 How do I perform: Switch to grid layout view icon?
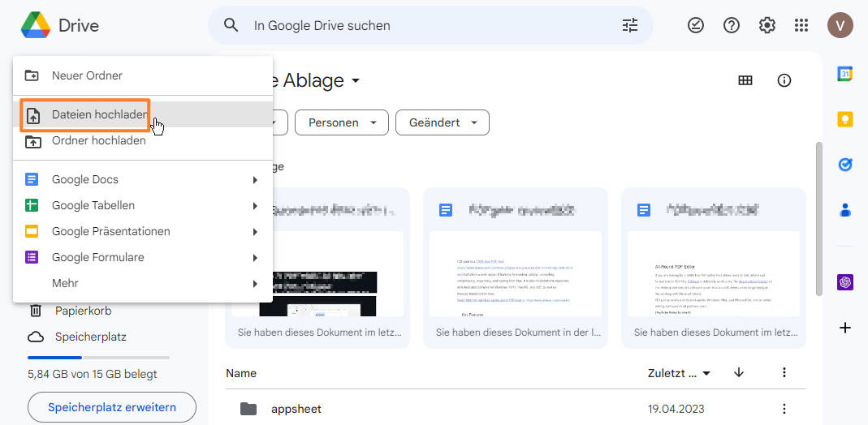(x=745, y=80)
